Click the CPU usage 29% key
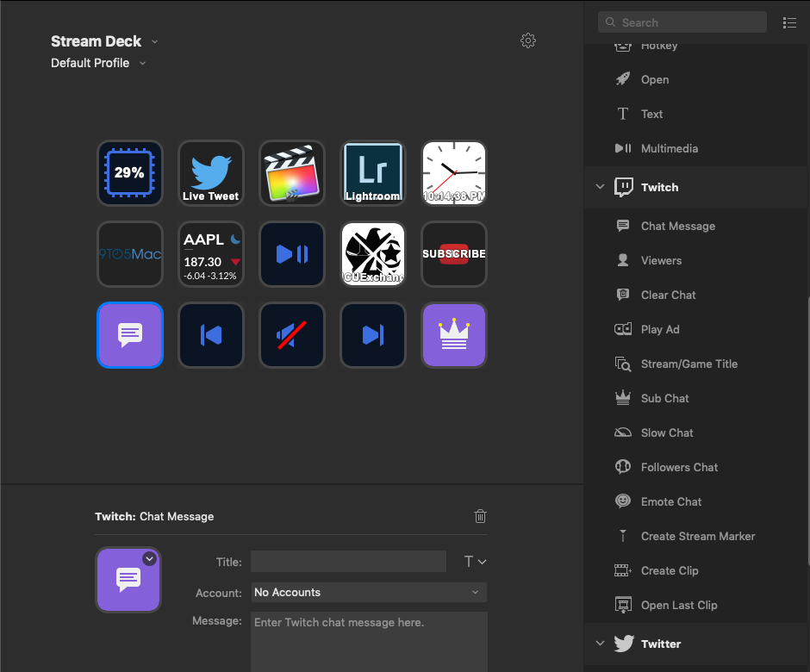Viewport: 810px width, 672px height. click(129, 173)
